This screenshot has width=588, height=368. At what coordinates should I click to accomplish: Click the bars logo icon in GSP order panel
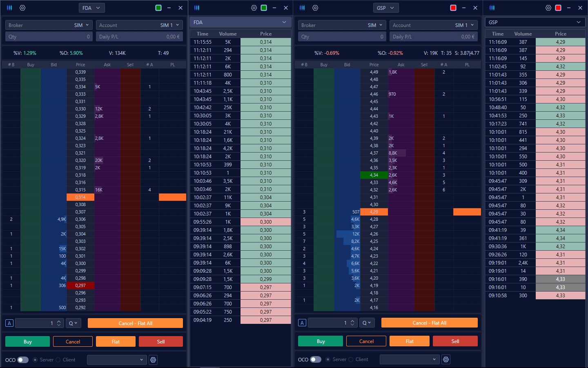(x=302, y=8)
